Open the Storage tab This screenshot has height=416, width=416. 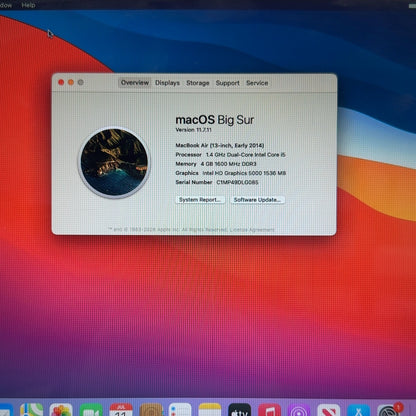[x=198, y=83]
